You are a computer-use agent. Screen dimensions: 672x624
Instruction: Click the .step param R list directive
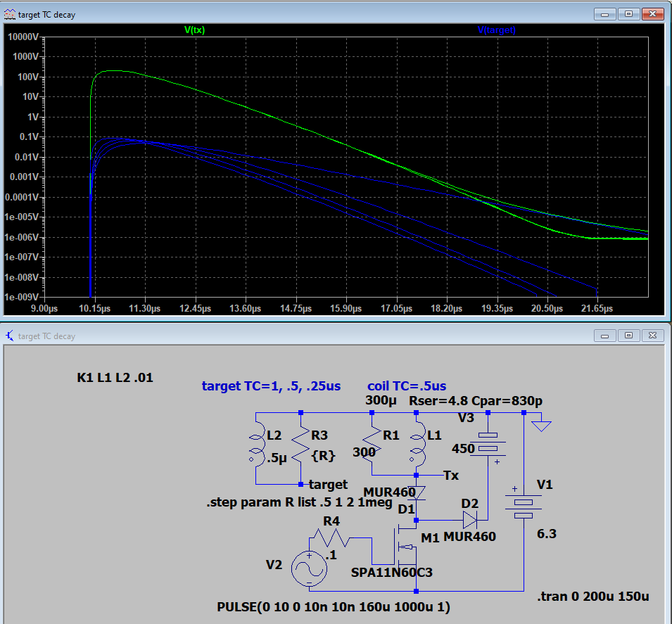[x=299, y=502]
